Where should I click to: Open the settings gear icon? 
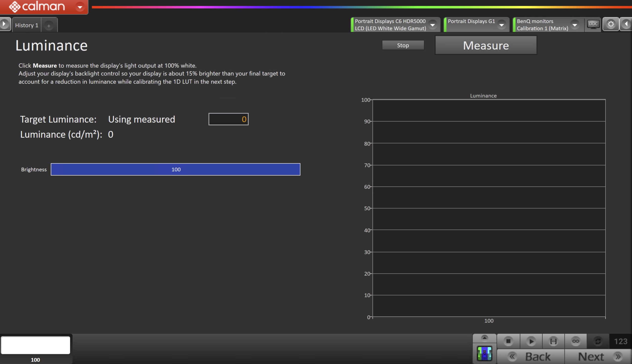611,24
